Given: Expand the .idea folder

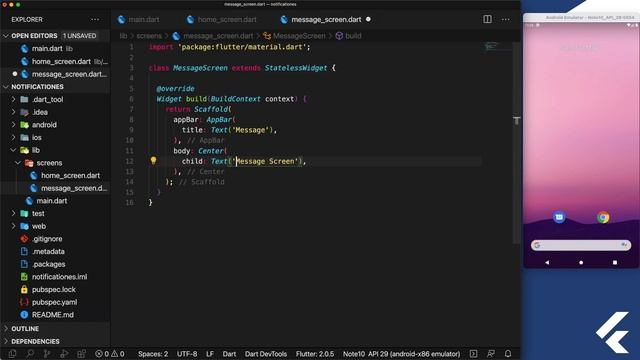Looking at the screenshot, I should (x=40, y=112).
